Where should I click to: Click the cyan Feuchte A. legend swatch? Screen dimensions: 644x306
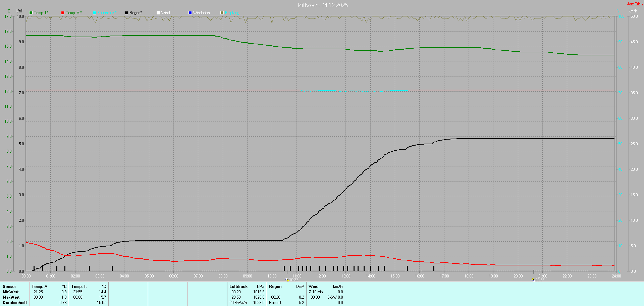click(x=95, y=13)
